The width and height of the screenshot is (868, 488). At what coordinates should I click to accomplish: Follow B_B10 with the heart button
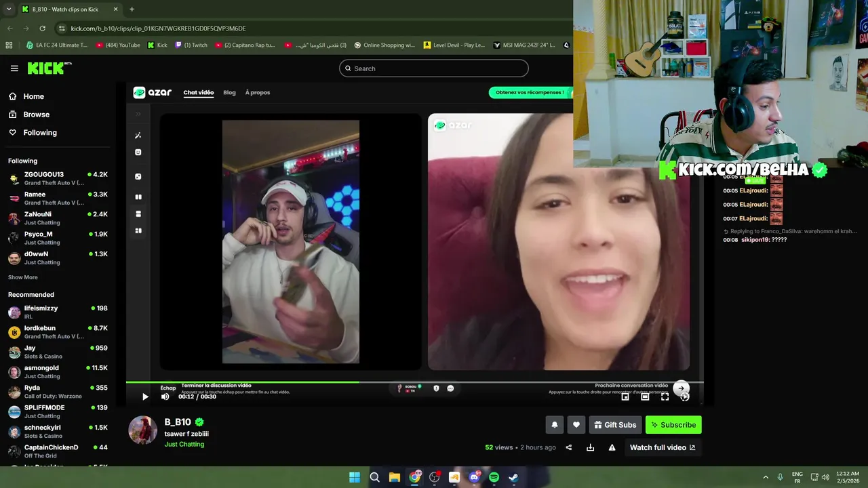[x=576, y=425]
